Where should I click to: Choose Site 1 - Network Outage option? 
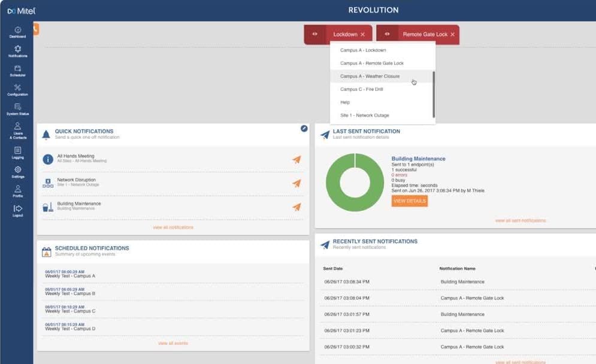pyautogui.click(x=382, y=115)
